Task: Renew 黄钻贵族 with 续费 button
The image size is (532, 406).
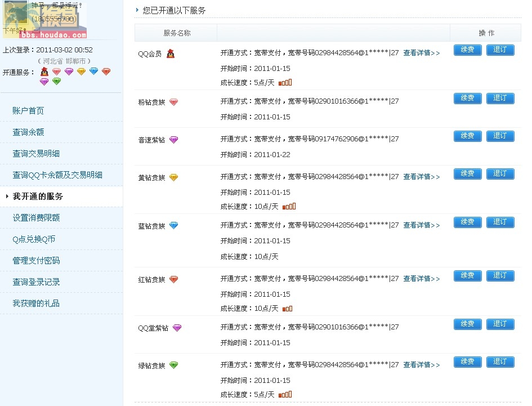Action: click(x=467, y=174)
